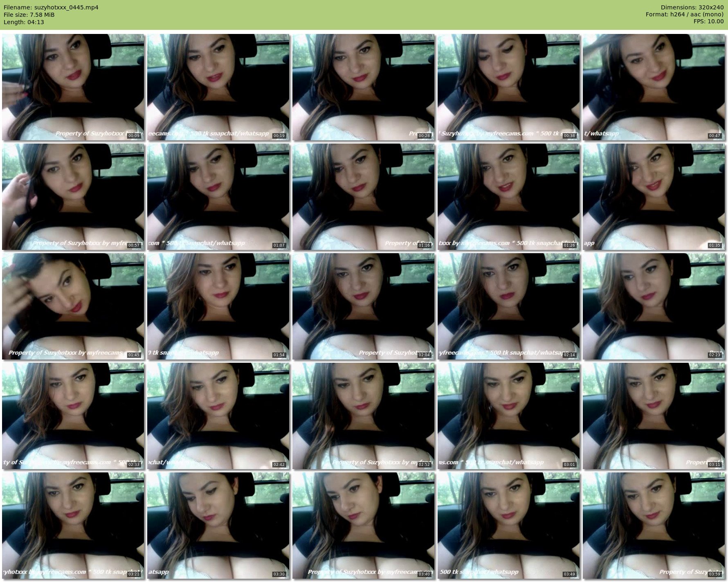The image size is (728, 582).
Task: Click the thumbnail timestamped 02:04
Action: (x=363, y=306)
